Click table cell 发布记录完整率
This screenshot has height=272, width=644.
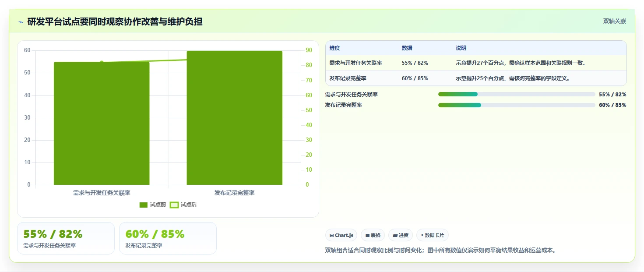[348, 78]
